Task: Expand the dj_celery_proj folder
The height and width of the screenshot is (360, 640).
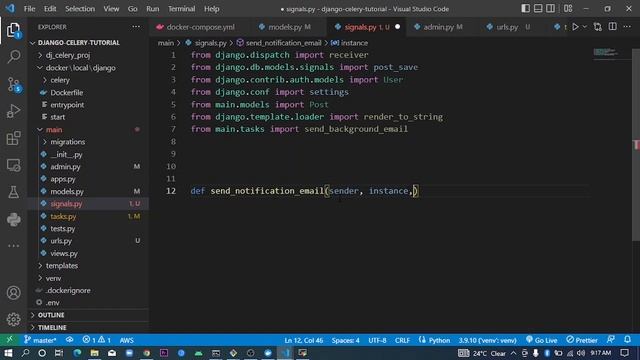Action: click(67, 55)
